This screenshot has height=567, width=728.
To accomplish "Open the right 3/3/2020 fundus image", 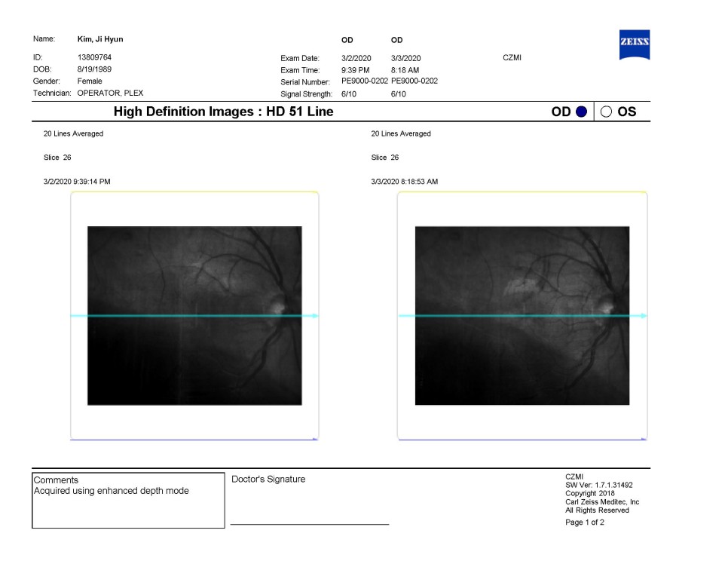I will point(522,316).
